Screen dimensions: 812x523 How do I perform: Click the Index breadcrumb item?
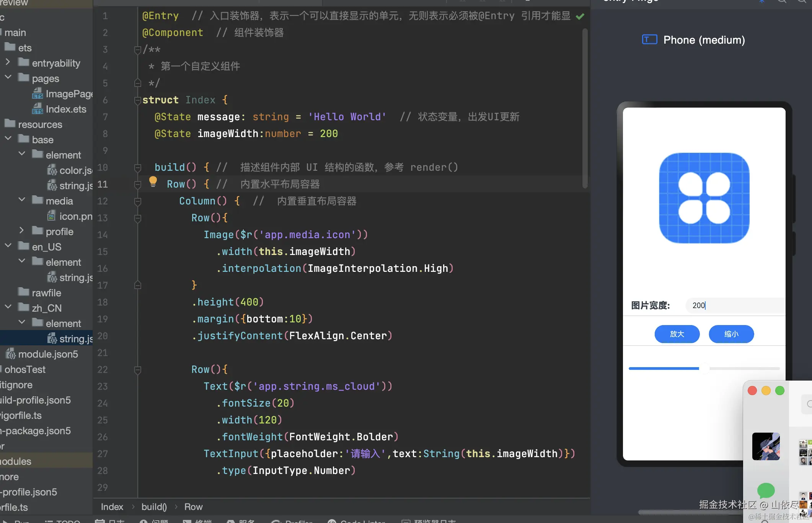click(112, 507)
